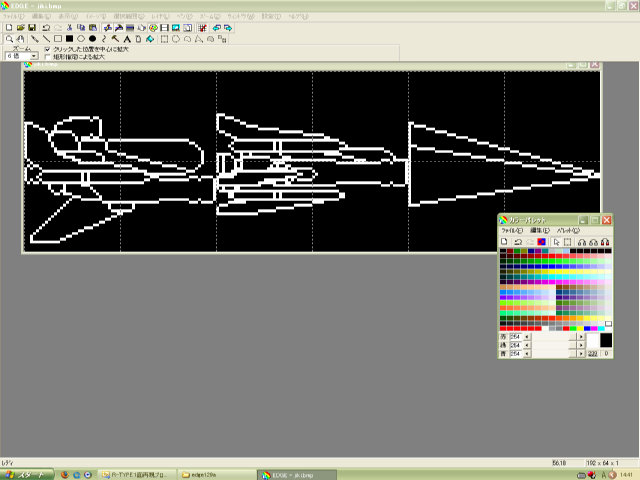Click the Paste icon in main toolbar
The image size is (640, 480).
point(93,28)
